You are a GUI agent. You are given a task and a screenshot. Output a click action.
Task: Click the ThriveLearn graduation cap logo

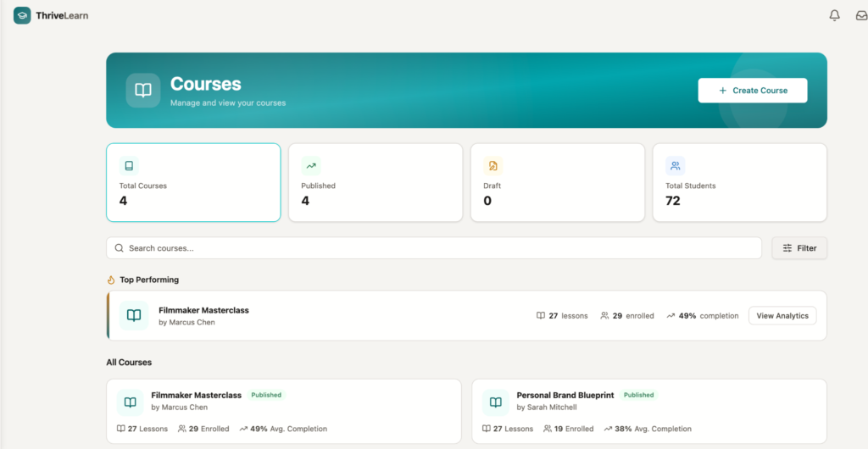point(22,15)
